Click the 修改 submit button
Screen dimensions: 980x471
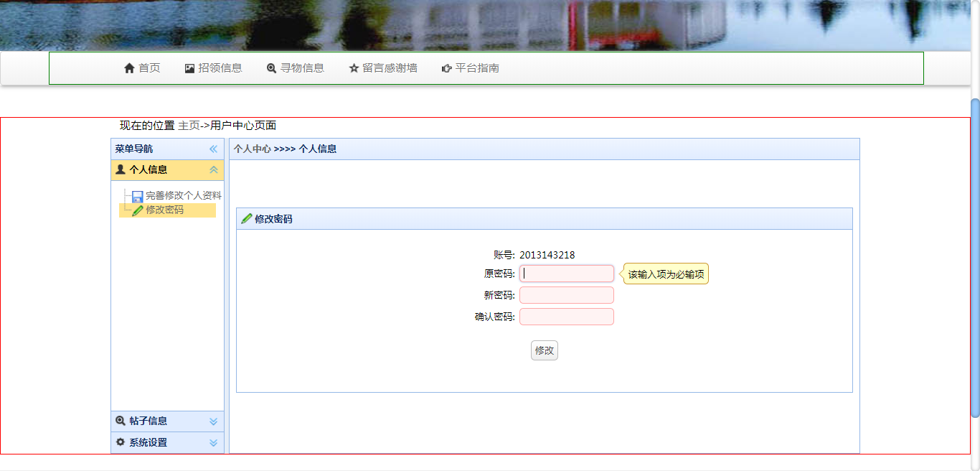(545, 350)
